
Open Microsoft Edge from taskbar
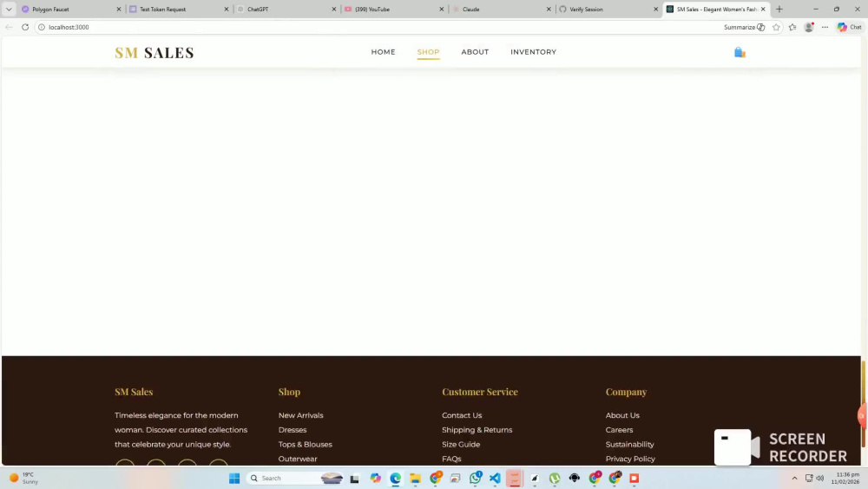pyautogui.click(x=395, y=478)
